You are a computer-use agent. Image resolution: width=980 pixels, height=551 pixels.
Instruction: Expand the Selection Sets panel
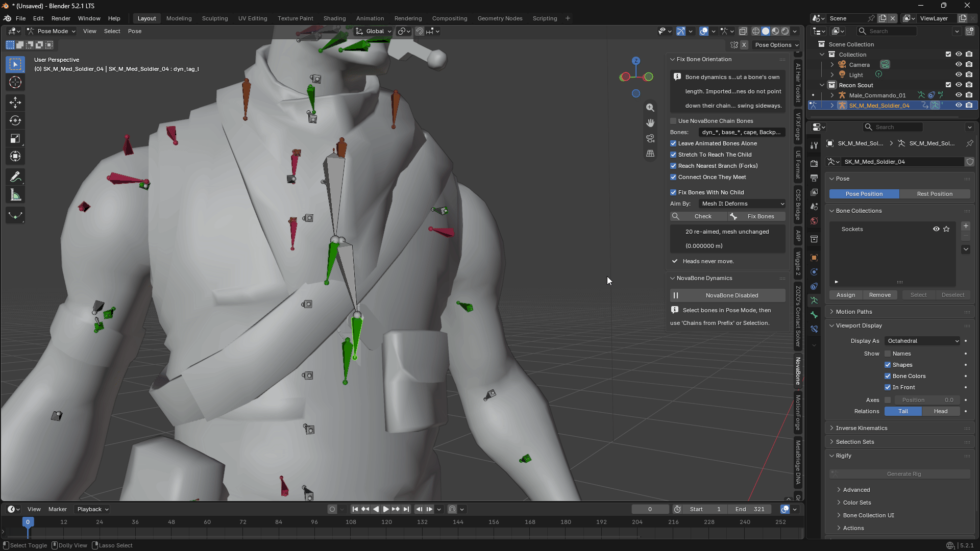coord(855,442)
